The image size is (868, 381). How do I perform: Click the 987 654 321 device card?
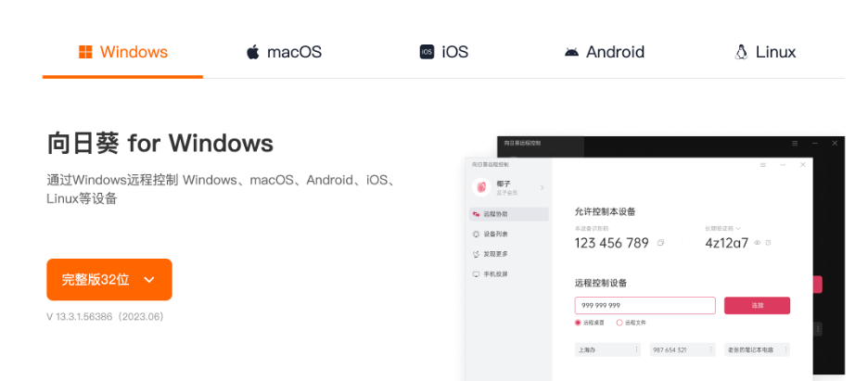click(682, 350)
